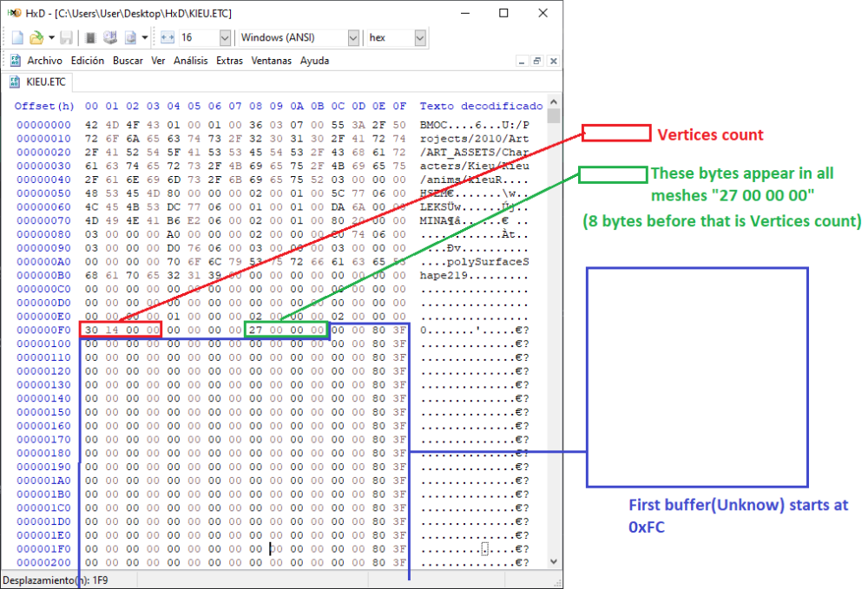Create a new file in HxD

pos(17,37)
